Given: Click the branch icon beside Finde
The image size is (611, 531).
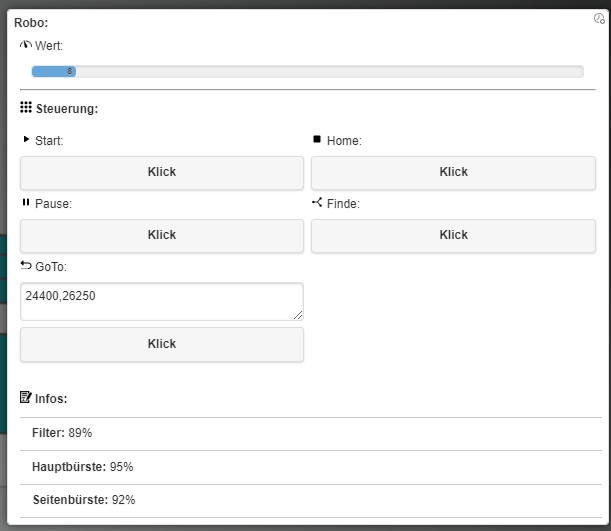Looking at the screenshot, I should [x=317, y=202].
